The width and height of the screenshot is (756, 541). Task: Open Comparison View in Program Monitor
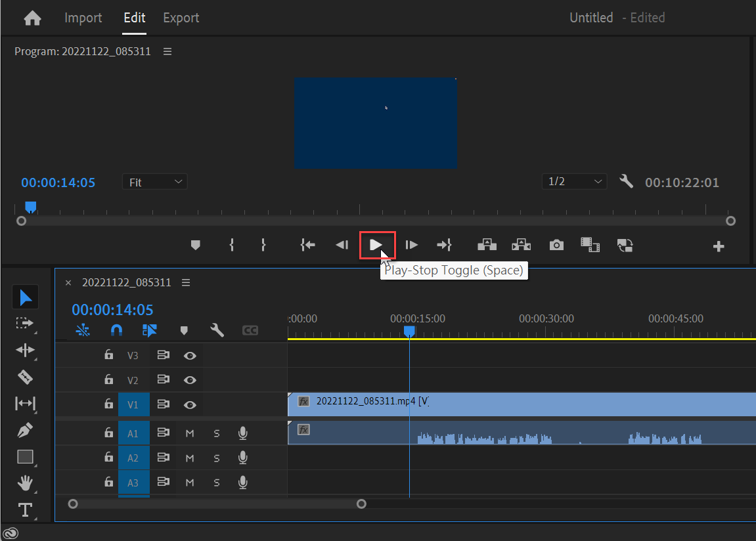pyautogui.click(x=590, y=245)
